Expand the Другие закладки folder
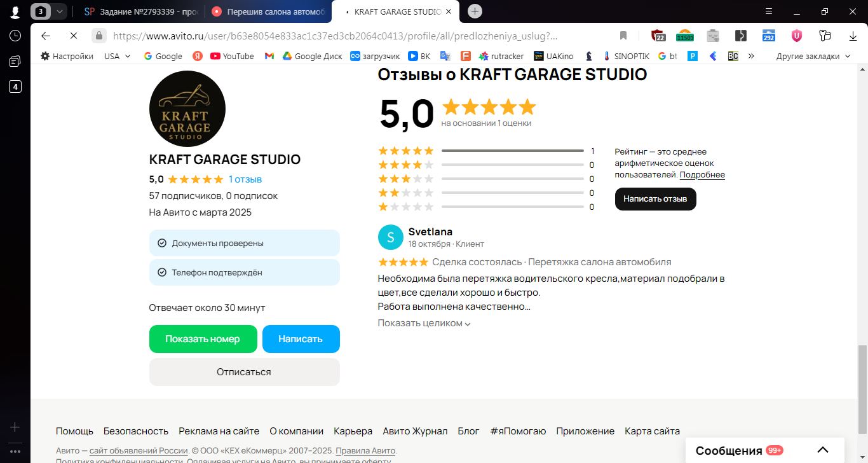The image size is (868, 463). (813, 56)
